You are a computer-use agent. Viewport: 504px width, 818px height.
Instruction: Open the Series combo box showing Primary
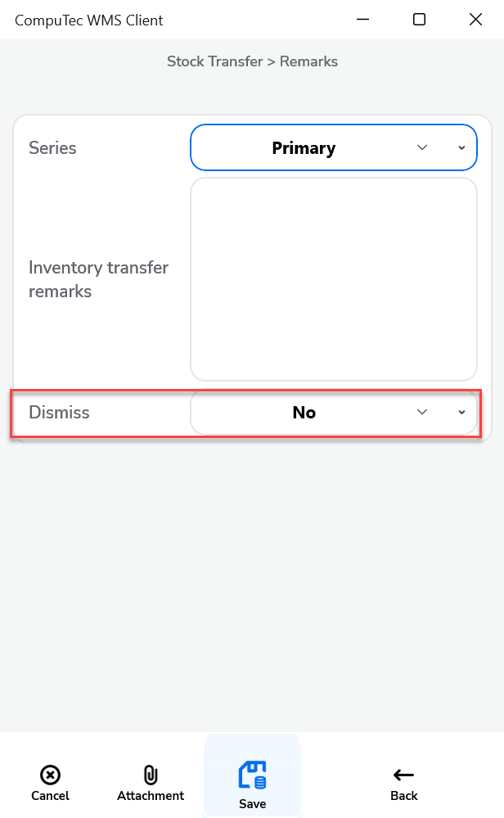click(x=304, y=148)
